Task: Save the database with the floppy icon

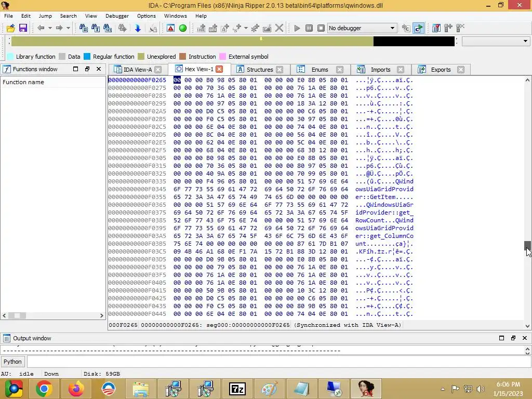Action: 23,28
